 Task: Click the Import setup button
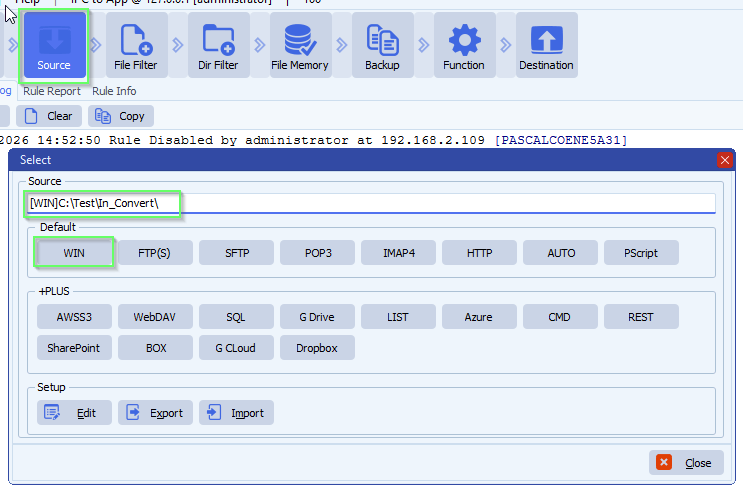coord(236,412)
